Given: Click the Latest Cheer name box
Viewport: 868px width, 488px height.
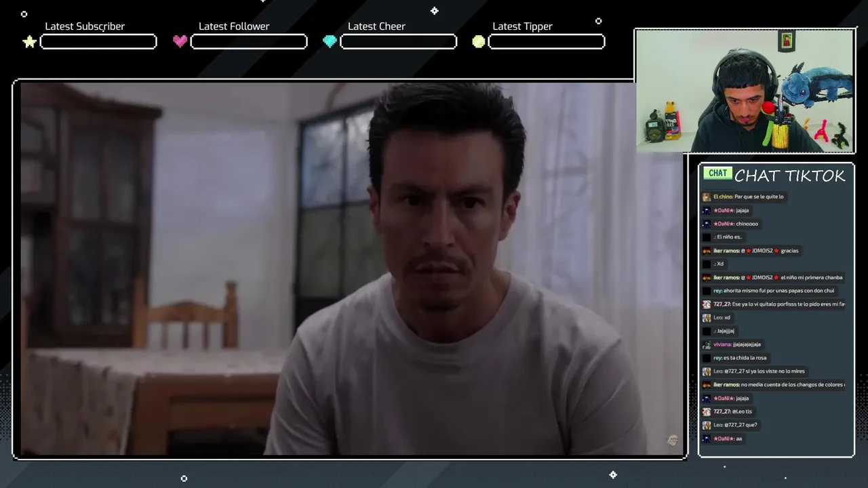Looking at the screenshot, I should [x=398, y=42].
